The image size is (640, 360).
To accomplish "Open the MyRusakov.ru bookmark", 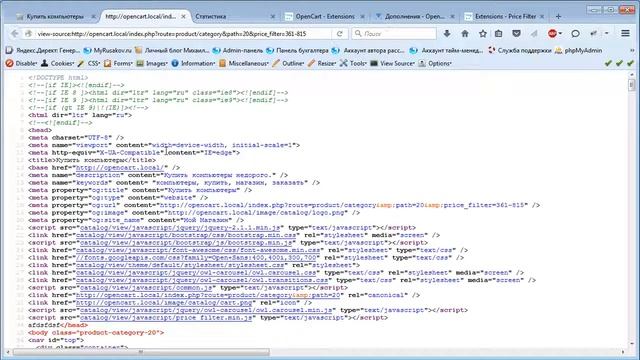I will click(107, 51).
